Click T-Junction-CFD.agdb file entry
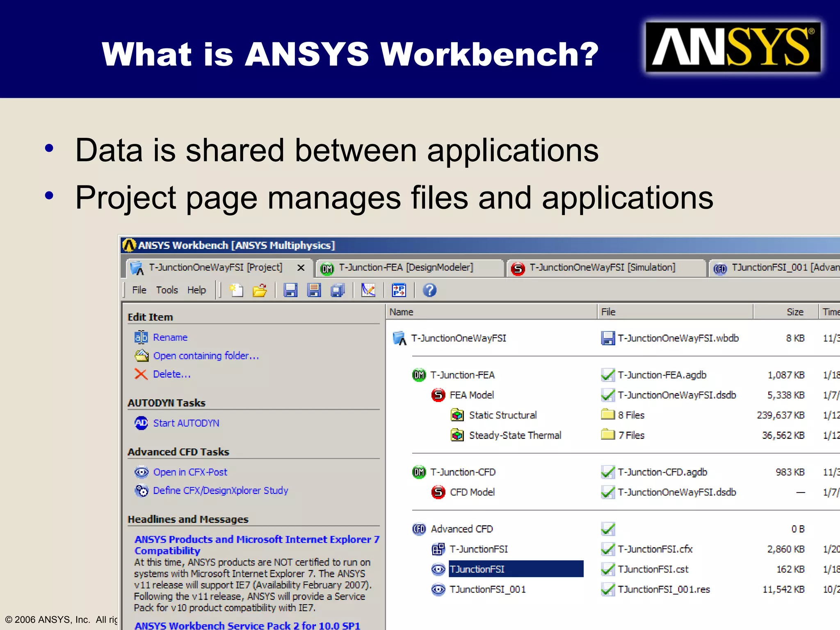Image resolution: width=840 pixels, height=630 pixels. click(x=662, y=472)
